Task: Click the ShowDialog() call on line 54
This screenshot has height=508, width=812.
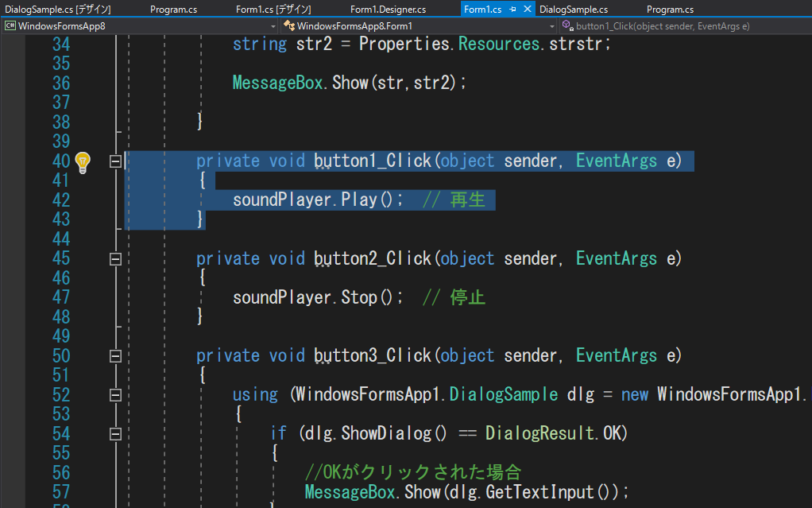Action: tap(393, 433)
